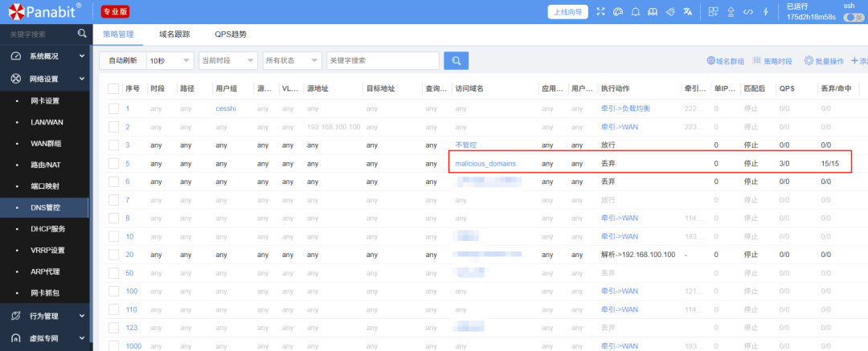Toggle fullscreen mode icon
This screenshot has width=868, height=351.
(x=600, y=11)
